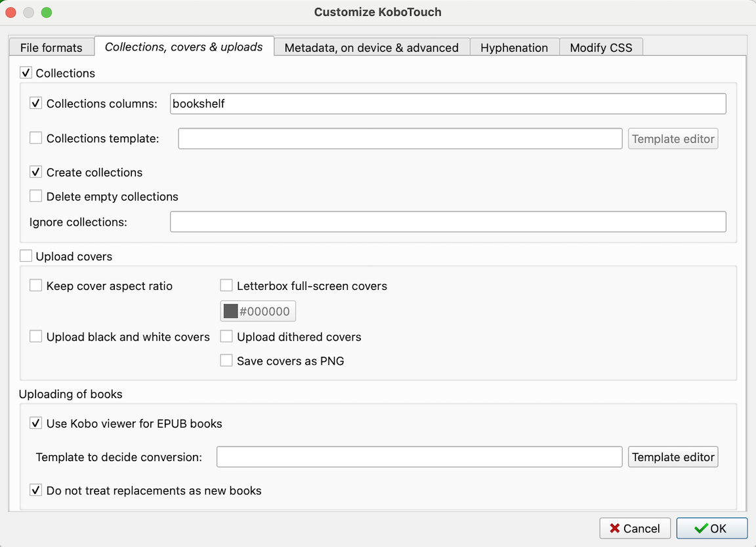Viewport: 756px width, 547px height.
Task: Click the red X Cancel button
Action: [x=635, y=529]
